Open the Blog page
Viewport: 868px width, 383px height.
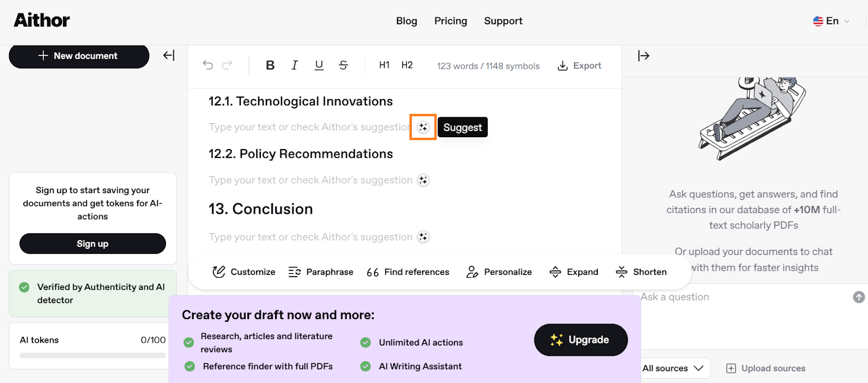click(x=406, y=21)
